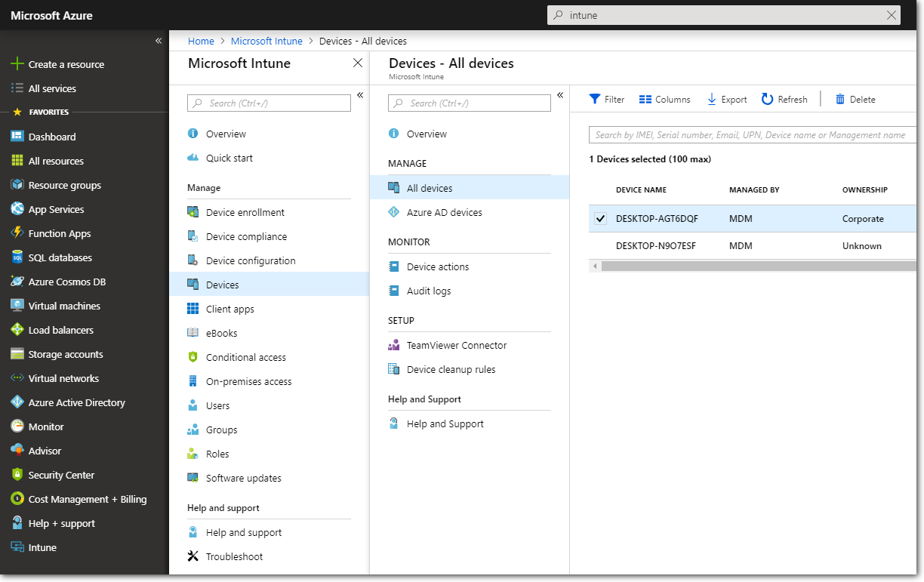This screenshot has width=924, height=582.
Task: Clear the intune search box text
Action: [892, 15]
